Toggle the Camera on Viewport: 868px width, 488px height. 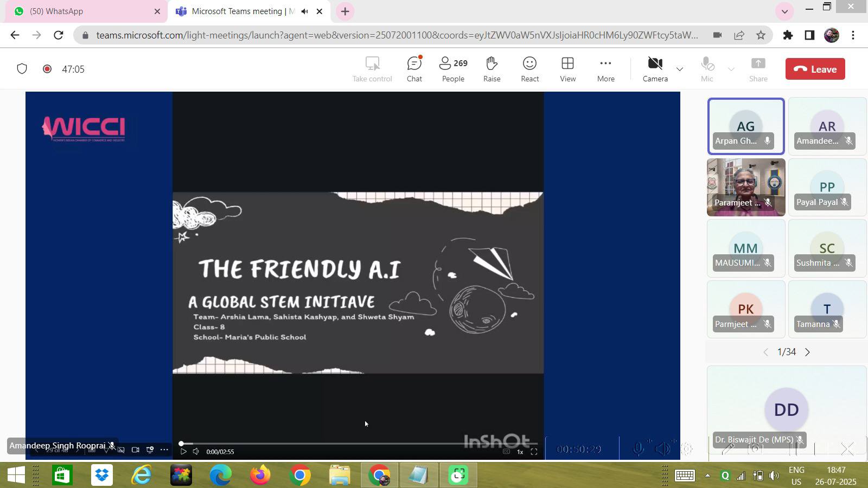coord(655,69)
